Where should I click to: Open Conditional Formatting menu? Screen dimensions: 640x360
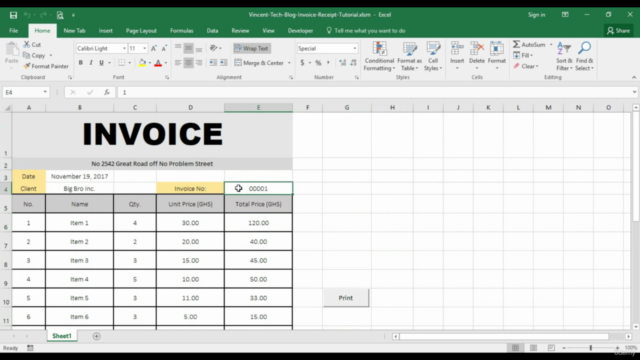379,56
